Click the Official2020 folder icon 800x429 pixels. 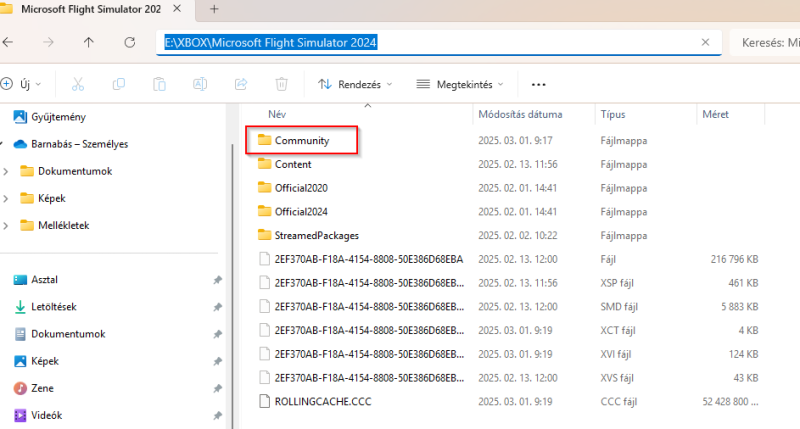pyautogui.click(x=264, y=187)
